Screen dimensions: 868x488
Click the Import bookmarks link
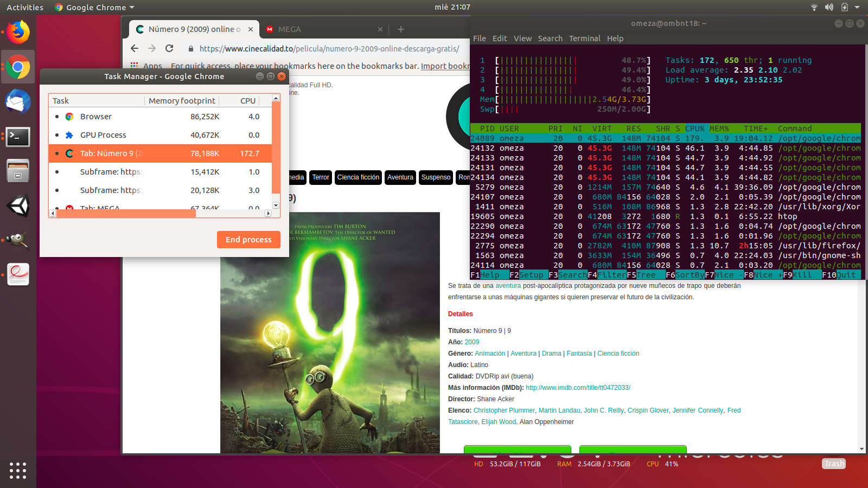coord(445,66)
